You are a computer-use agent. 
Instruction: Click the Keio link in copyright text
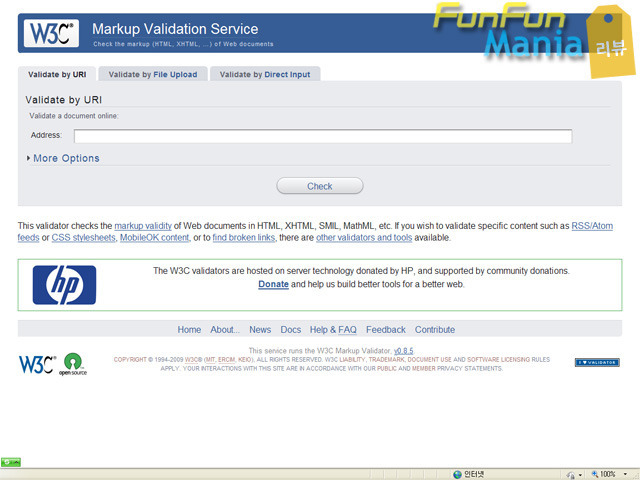pos(245,360)
